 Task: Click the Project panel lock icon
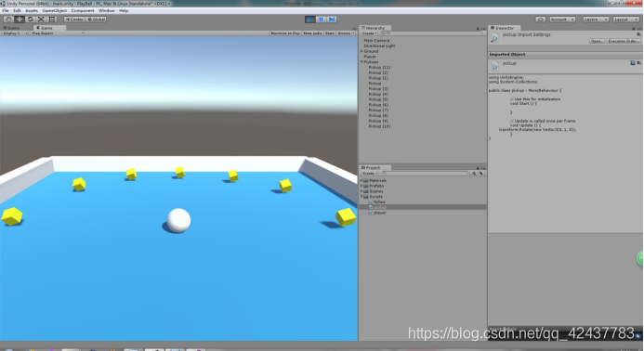click(478, 168)
